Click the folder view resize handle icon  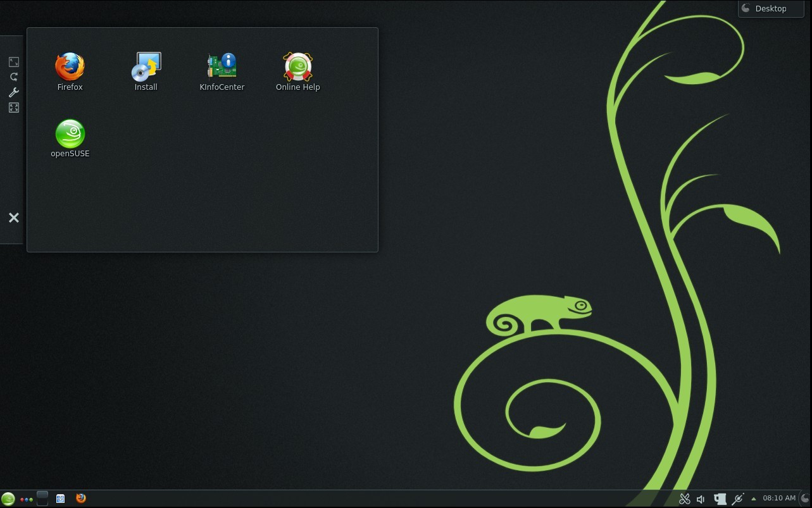[x=14, y=62]
